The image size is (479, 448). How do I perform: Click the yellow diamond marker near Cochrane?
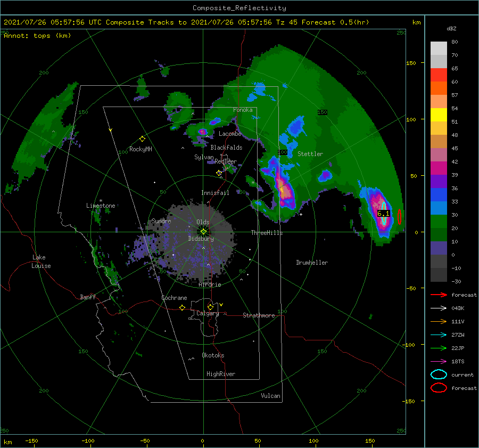point(182,308)
